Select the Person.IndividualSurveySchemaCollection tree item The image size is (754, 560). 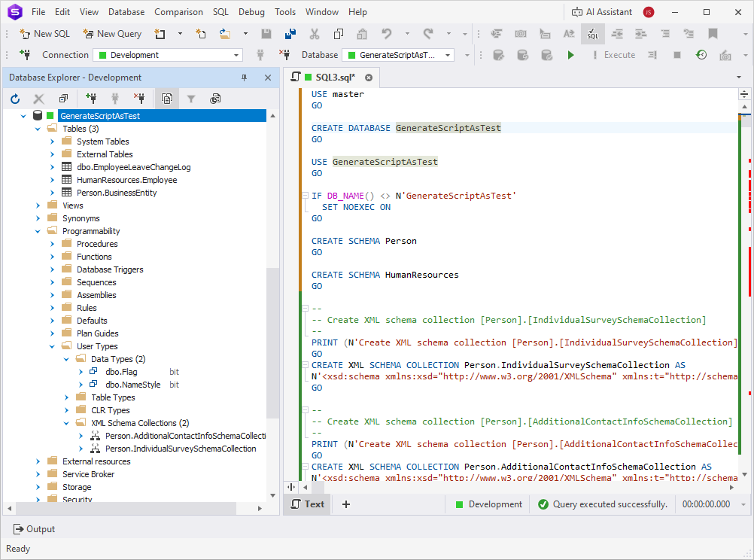(181, 449)
